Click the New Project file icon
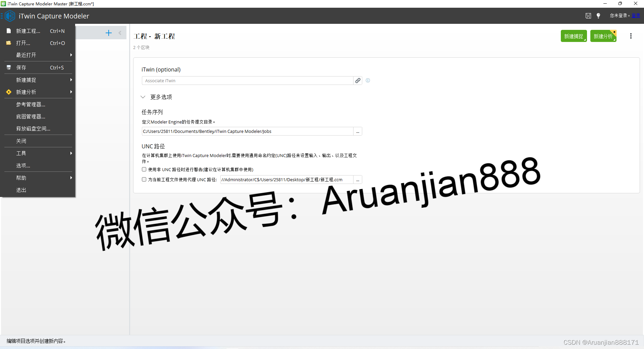Image resolution: width=644 pixels, height=349 pixels. (x=9, y=31)
